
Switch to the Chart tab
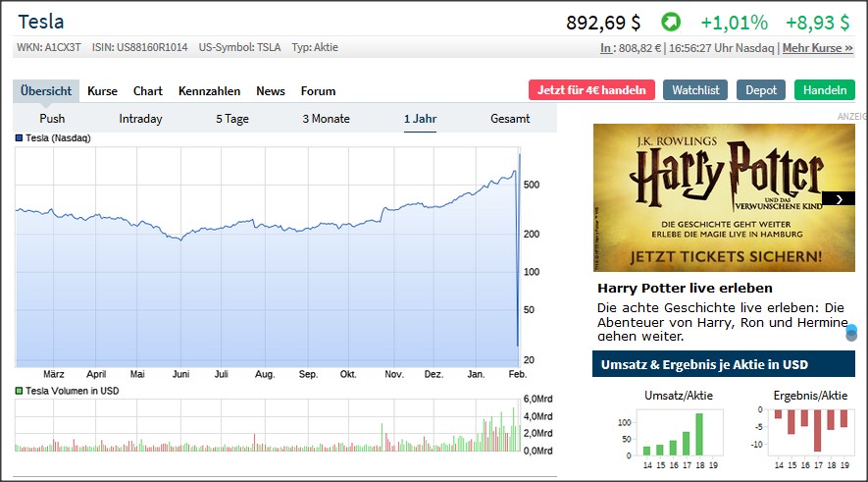pyautogui.click(x=148, y=91)
